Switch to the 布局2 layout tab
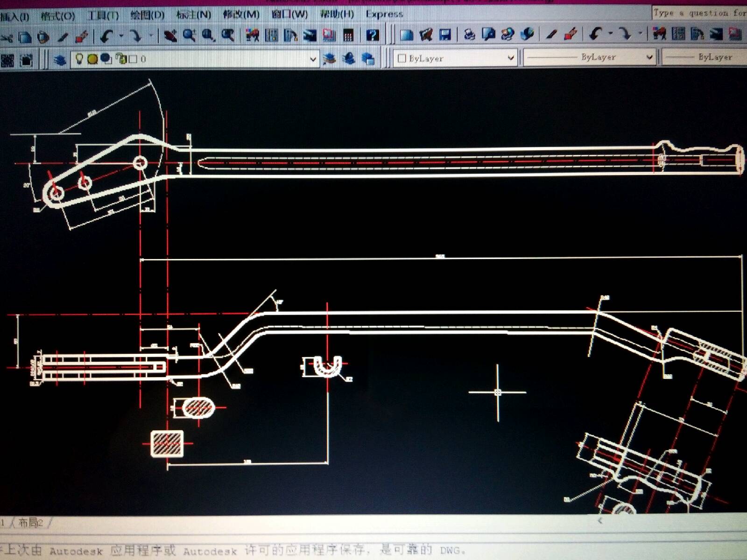 (30, 523)
